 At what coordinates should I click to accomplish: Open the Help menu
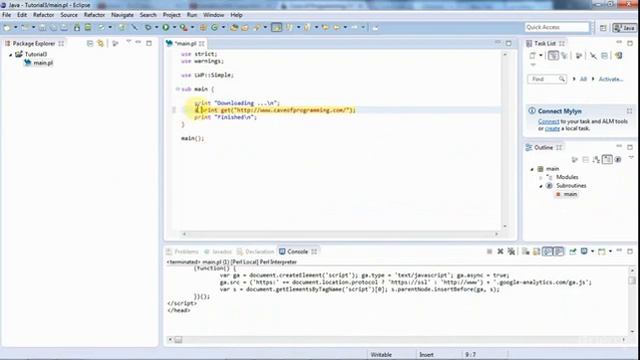(x=236, y=15)
